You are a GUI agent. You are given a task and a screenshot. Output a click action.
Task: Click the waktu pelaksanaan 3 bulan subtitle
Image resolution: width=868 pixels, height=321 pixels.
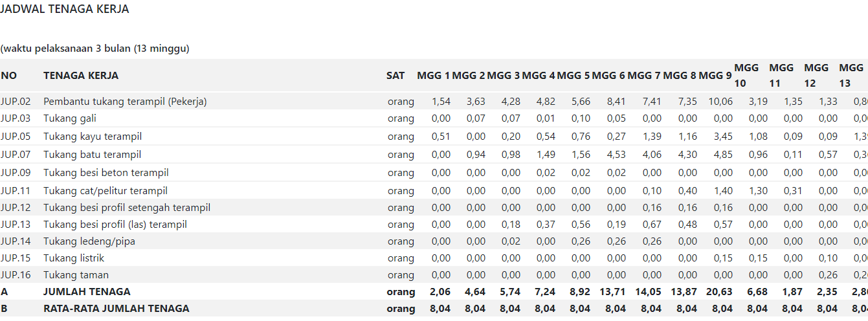pos(95,49)
